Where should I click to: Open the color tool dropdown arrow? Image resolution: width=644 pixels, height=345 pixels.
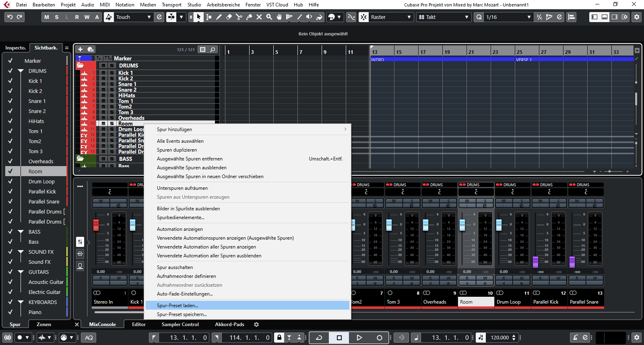tap(339, 17)
